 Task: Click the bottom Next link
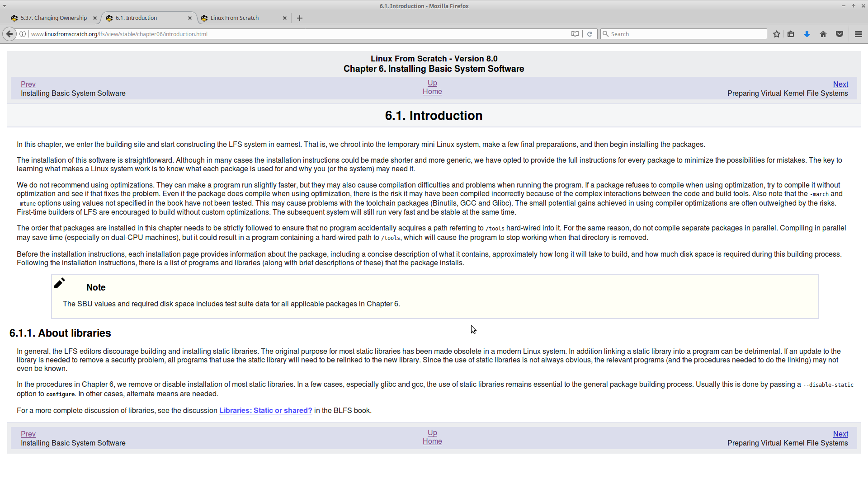840,434
